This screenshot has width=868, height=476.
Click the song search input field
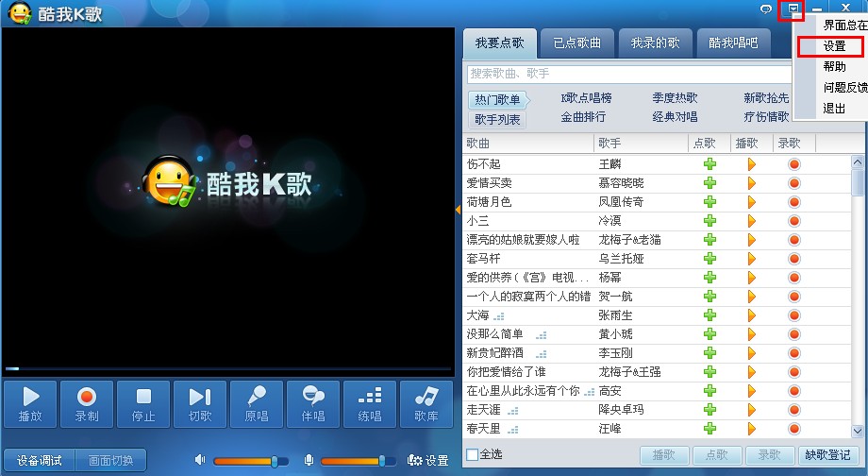(x=629, y=74)
